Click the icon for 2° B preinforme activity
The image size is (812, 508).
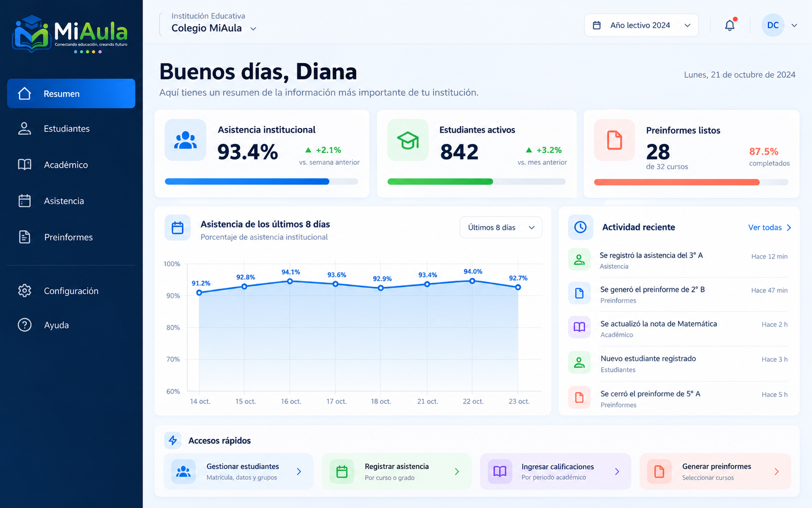(580, 293)
